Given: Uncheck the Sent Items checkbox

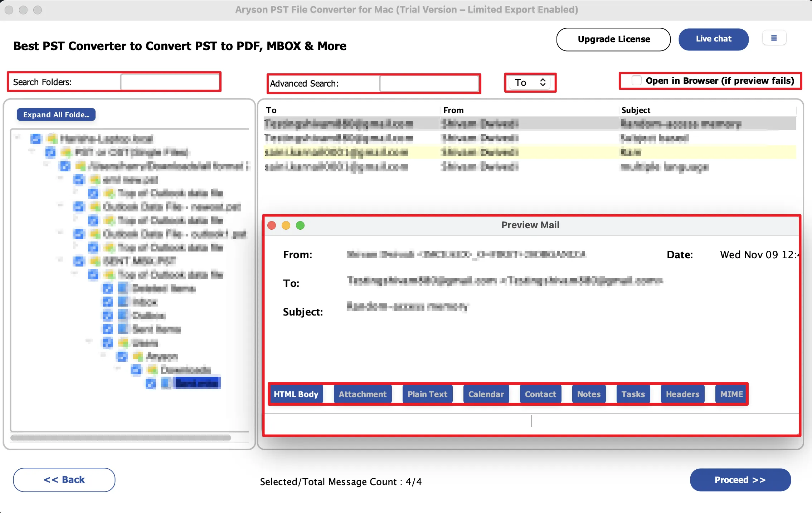Looking at the screenshot, I should click(108, 329).
